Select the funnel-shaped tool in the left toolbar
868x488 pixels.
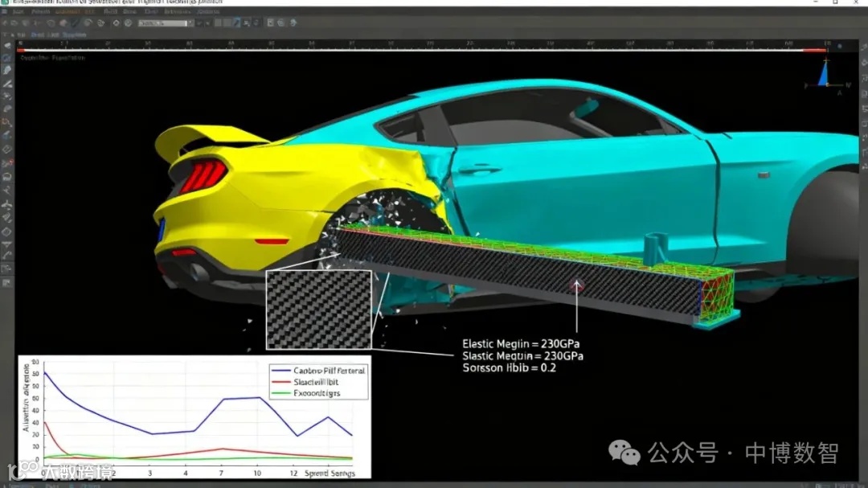pyautogui.click(x=7, y=245)
